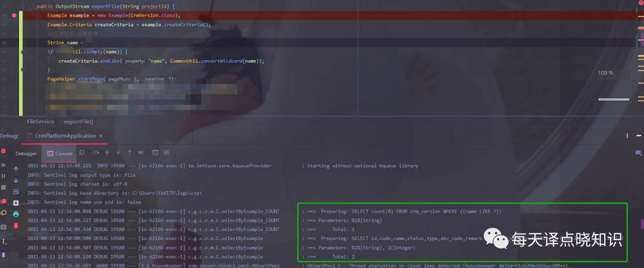Click the exportFile() breadcrumb
Image resolution: width=644 pixels, height=268 pixels.
[x=79, y=122]
